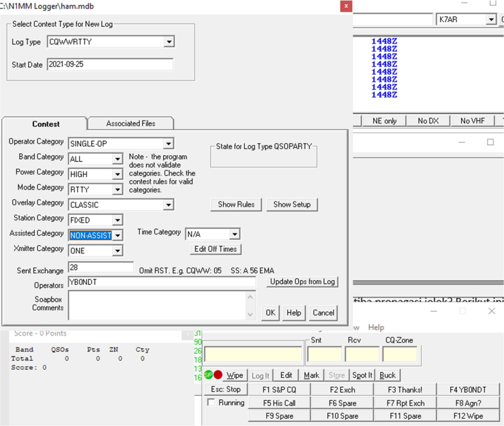
Task: Open the Log Type dropdown
Action: click(x=168, y=42)
